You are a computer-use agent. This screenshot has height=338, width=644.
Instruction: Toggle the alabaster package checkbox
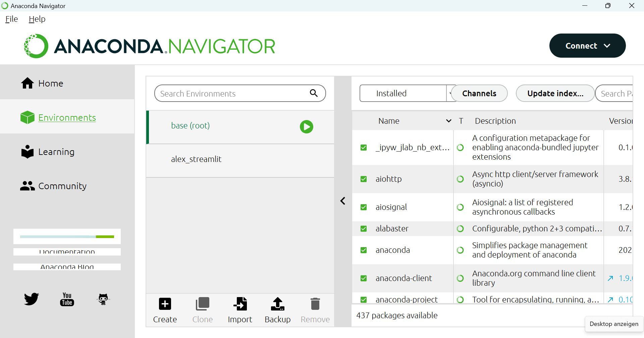[364, 229]
